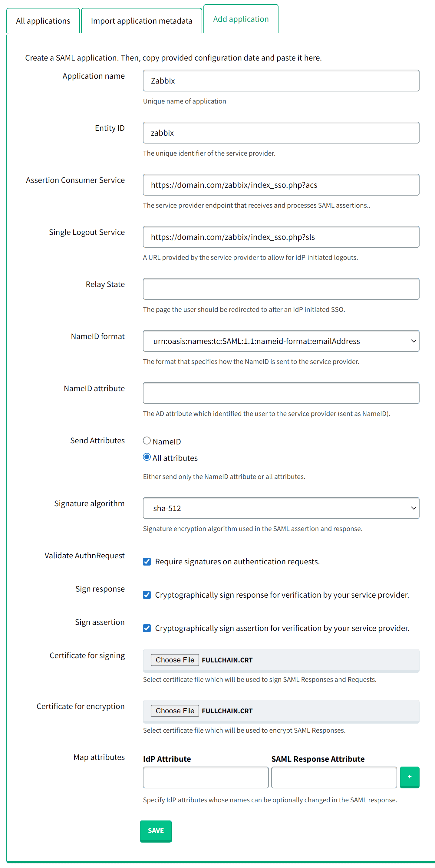Viewport: 435px width, 868px height.
Task: Expand the Signature algorithm dropdown
Action: [x=281, y=508]
